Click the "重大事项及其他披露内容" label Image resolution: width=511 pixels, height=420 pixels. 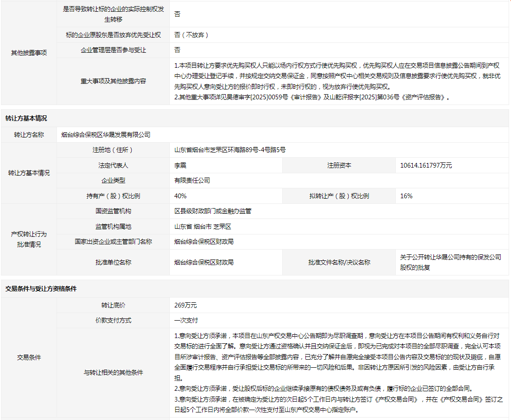coord(113,81)
